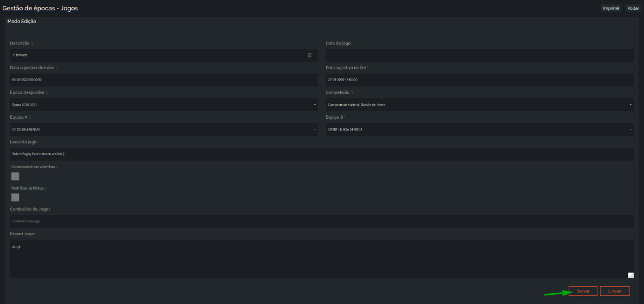This screenshot has height=304, width=644.
Task: Open the Campeonato Nacional Divisão de Honra selector
Action: 479,105
